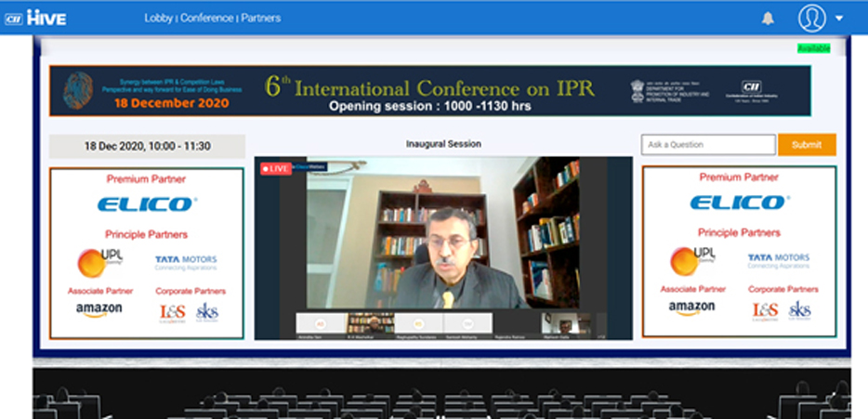Viewport: 868px width, 419px height.
Task: Click the UPL logo in the left partner panel
Action: [x=99, y=262]
